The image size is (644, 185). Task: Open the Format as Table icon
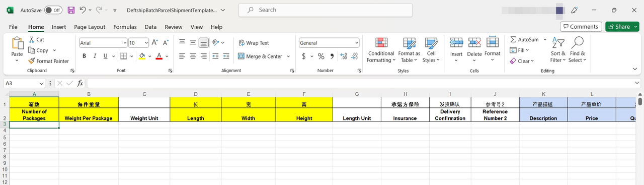pyautogui.click(x=409, y=43)
